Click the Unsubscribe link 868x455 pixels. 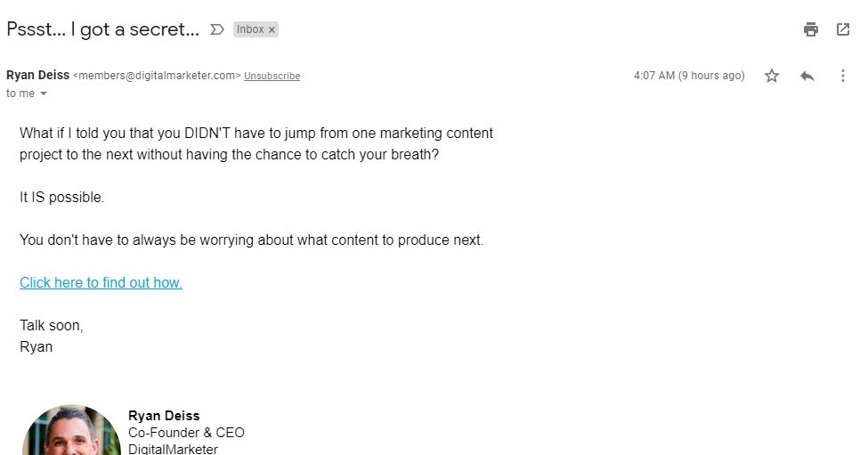(x=272, y=76)
